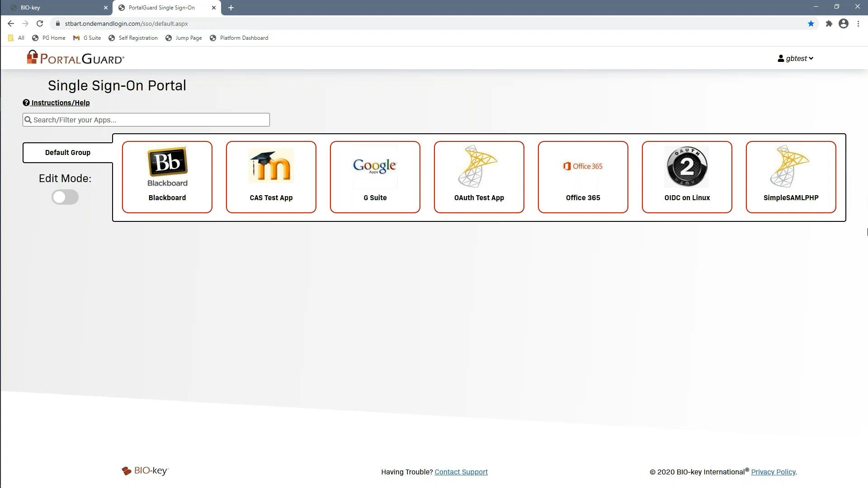This screenshot has height=488, width=868.
Task: Open the G Suite app tile
Action: click(375, 177)
